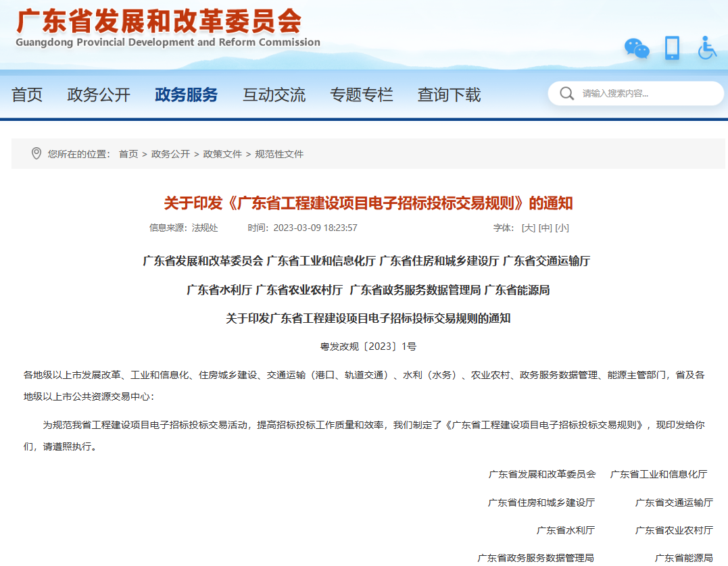This screenshot has width=728, height=566.
Task: Open the 专题专栏 menu item
Action: (361, 95)
